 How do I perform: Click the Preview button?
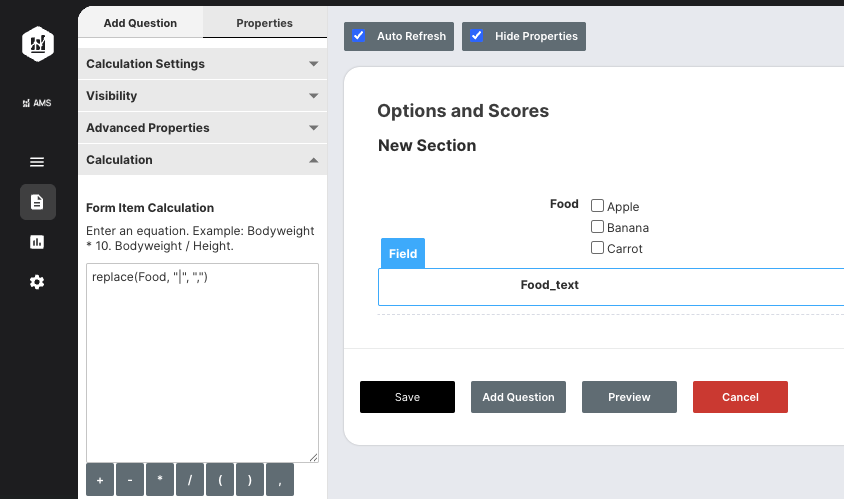pyautogui.click(x=629, y=397)
